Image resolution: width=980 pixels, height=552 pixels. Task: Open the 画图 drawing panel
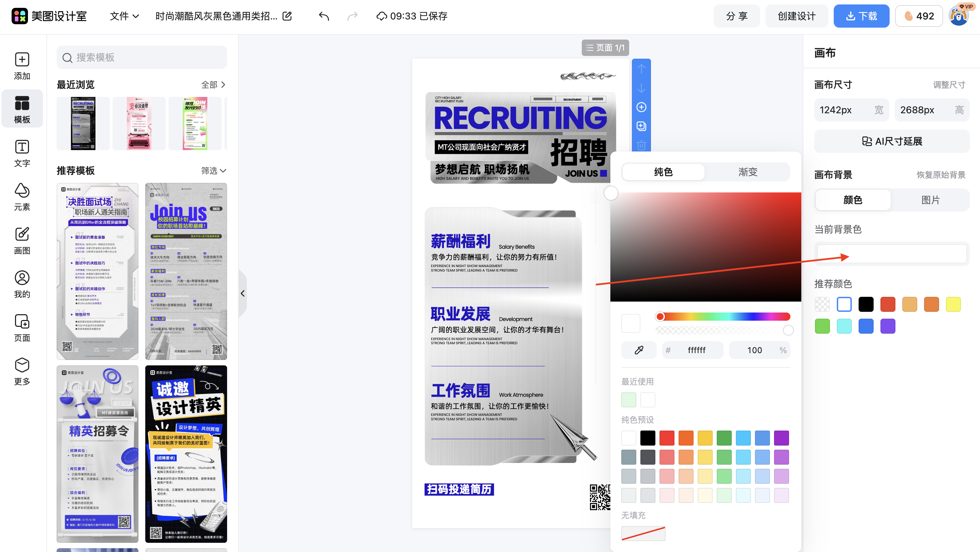(22, 240)
